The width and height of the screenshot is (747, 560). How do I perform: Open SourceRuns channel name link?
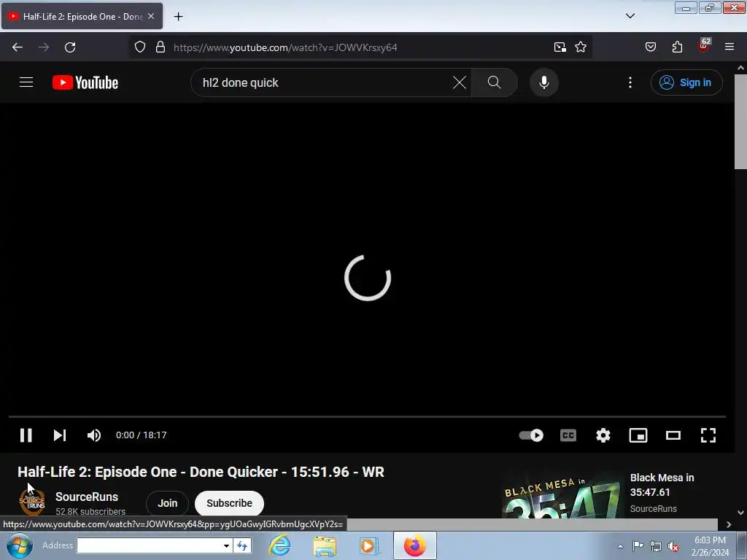(x=87, y=497)
